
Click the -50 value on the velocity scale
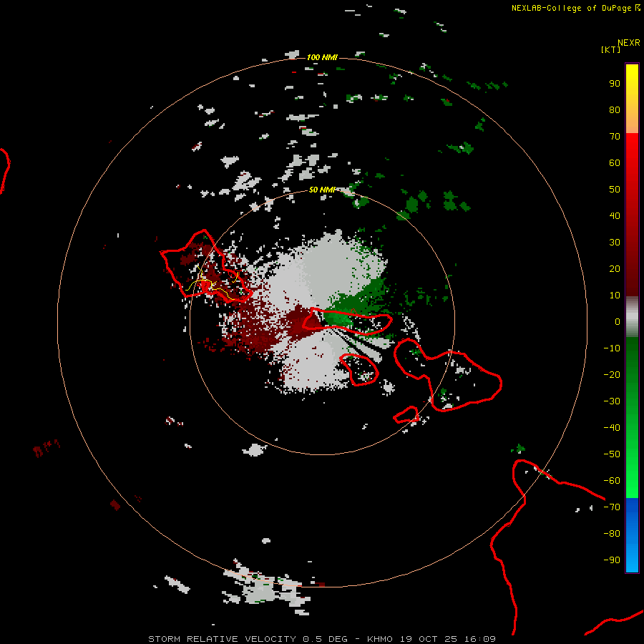tap(612, 454)
